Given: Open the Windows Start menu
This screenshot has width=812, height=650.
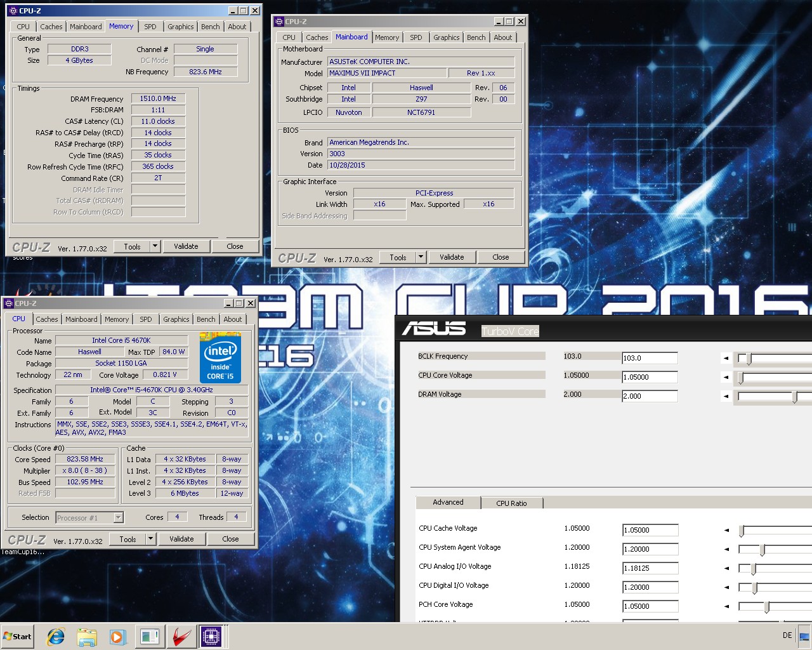Looking at the screenshot, I should [17, 637].
